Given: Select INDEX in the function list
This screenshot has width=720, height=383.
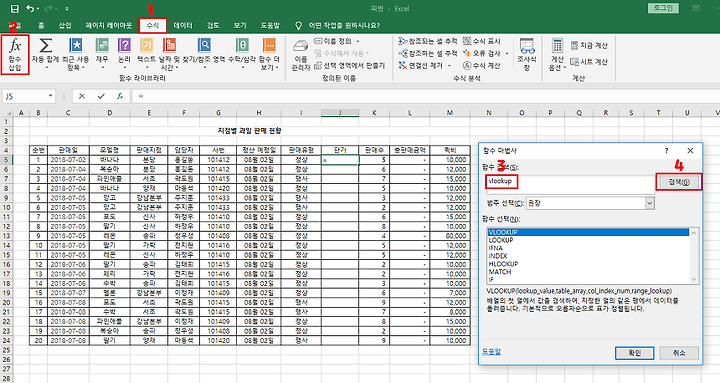Looking at the screenshot, I should (588, 256).
